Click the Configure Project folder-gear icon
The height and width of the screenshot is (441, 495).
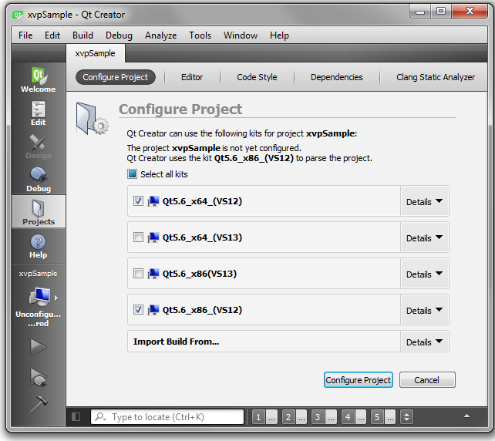tap(91, 119)
